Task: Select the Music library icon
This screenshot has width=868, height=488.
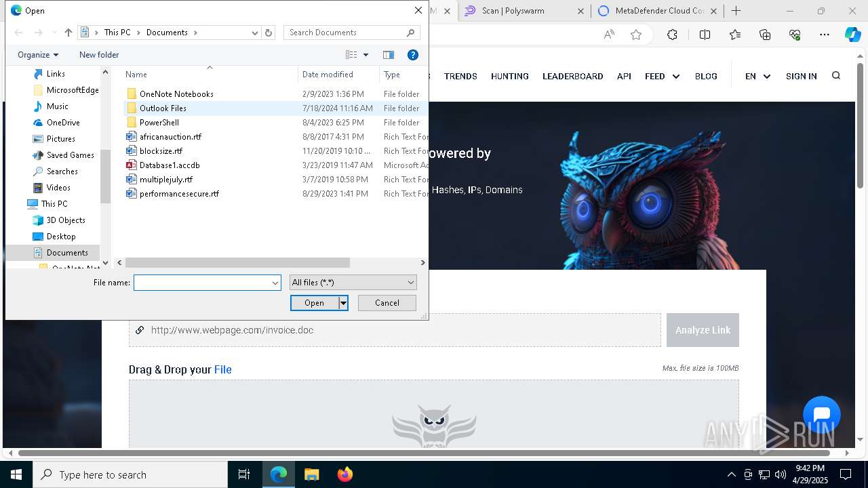Action: 39,106
